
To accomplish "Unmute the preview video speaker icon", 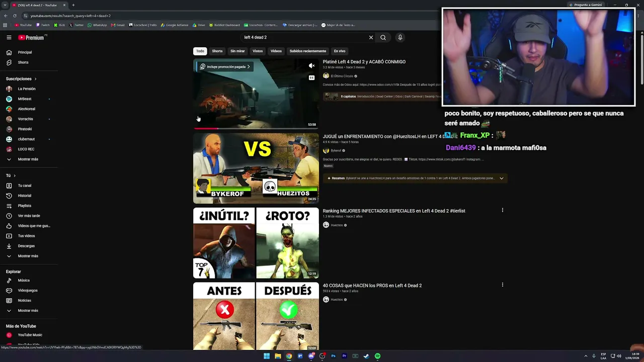I will (311, 66).
